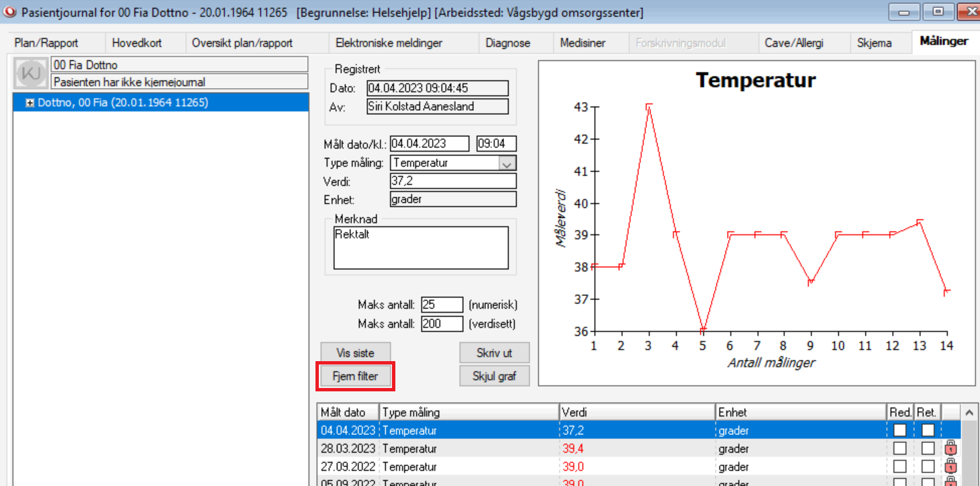Image resolution: width=980 pixels, height=486 pixels.
Task: Click the scroll up arrow of measurement list
Action: pyautogui.click(x=969, y=412)
